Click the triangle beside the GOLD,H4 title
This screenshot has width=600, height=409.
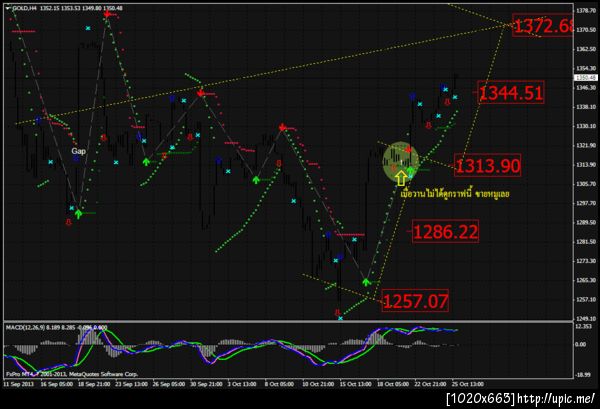point(8,8)
